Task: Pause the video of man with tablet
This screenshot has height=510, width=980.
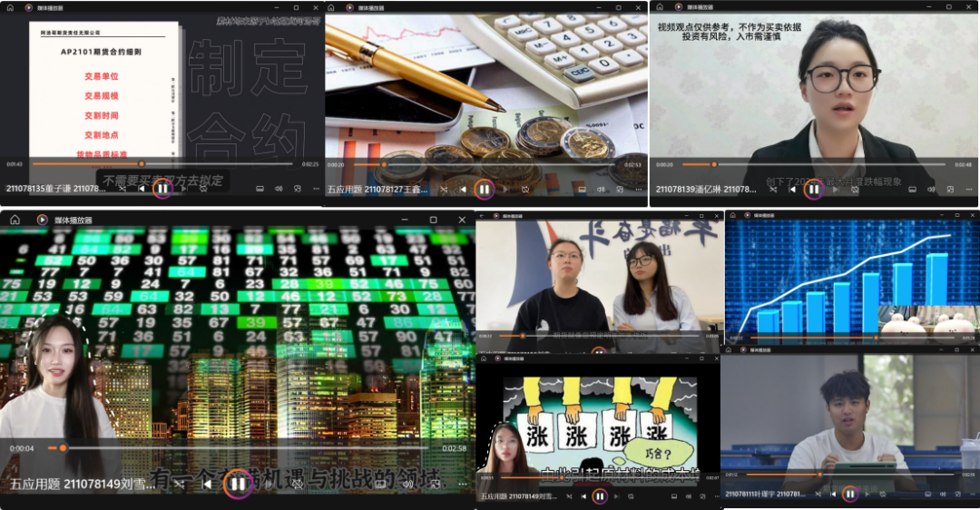Action: point(849,494)
